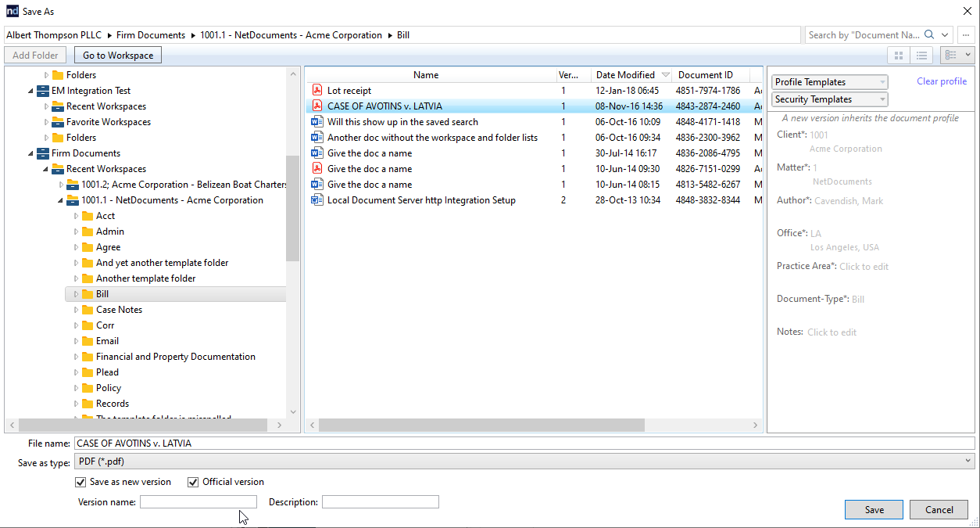Click the PDF icon for Lot receipt

pos(317,91)
